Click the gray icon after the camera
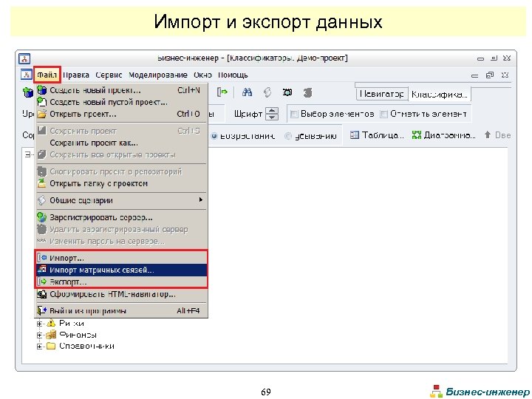The height and width of the screenshot is (399, 532). 307,92
